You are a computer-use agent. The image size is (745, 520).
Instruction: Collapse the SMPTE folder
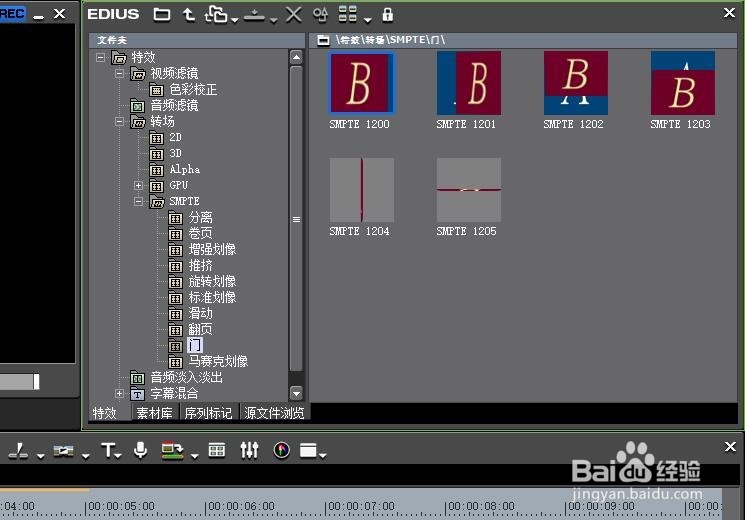[138, 202]
